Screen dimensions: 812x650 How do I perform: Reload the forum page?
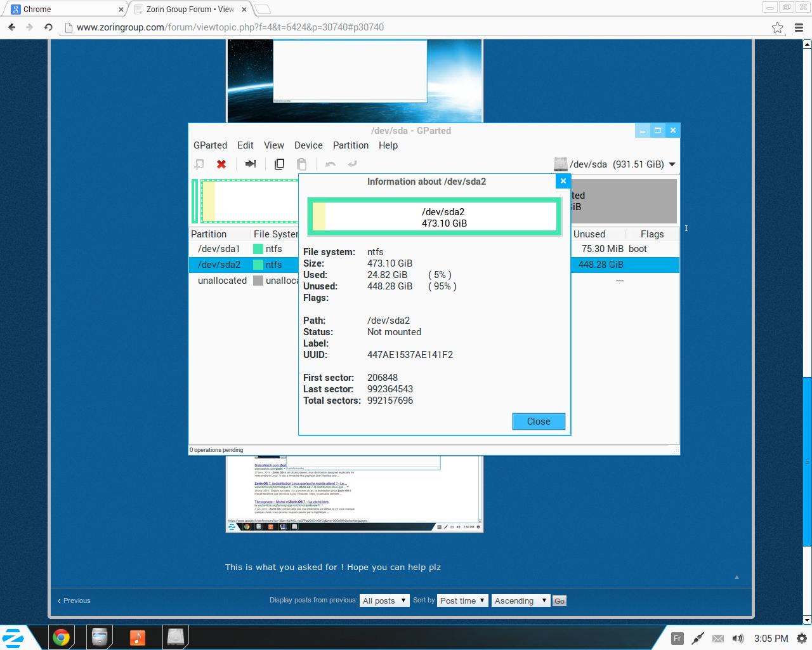pos(48,27)
